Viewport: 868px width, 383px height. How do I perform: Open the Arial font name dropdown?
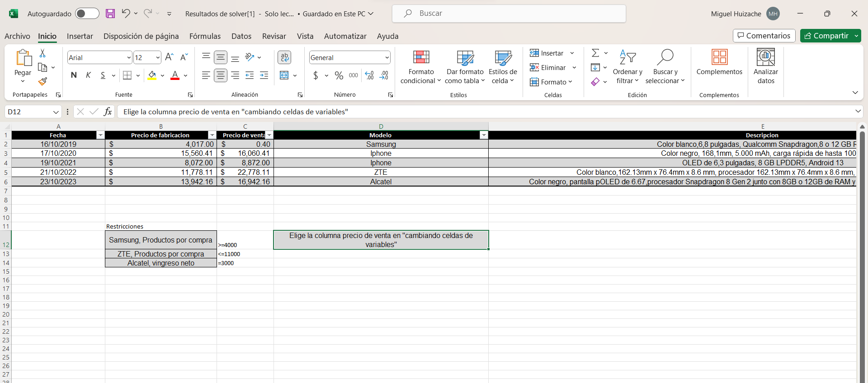click(x=128, y=57)
